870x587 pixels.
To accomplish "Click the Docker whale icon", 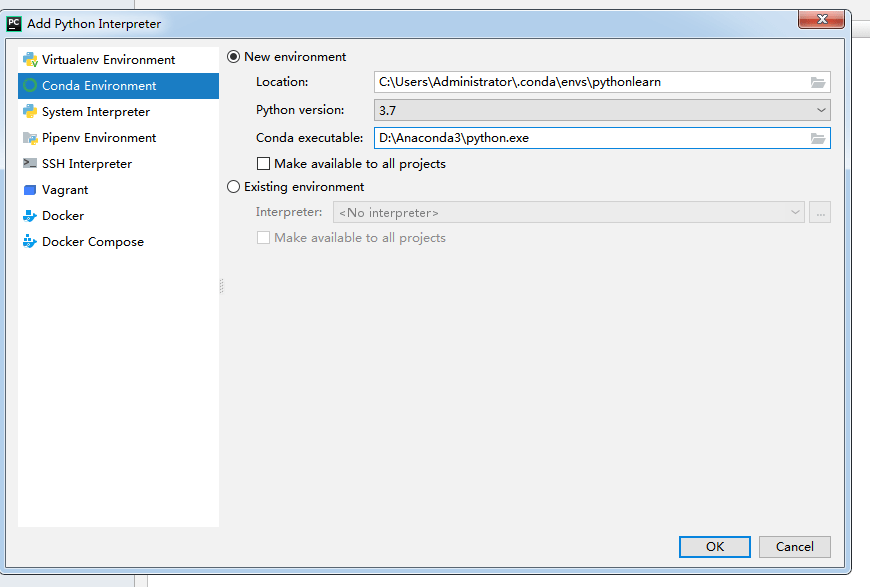I will tap(30, 216).
